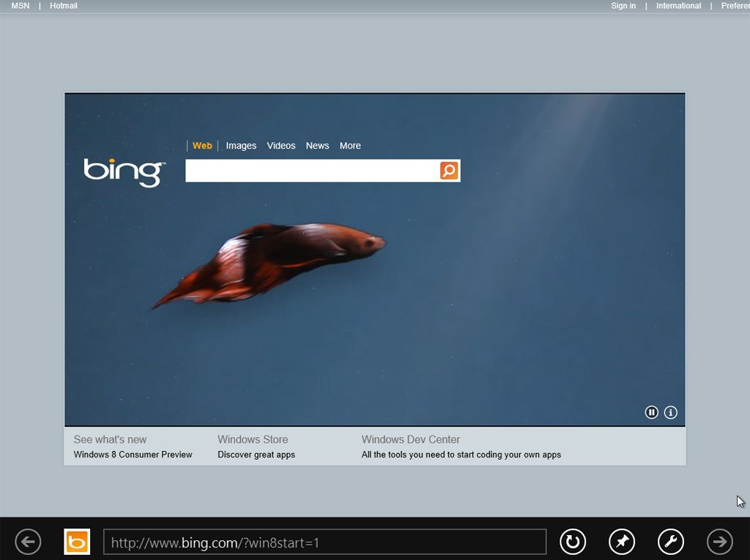Open the Windows Store heading link

click(253, 439)
